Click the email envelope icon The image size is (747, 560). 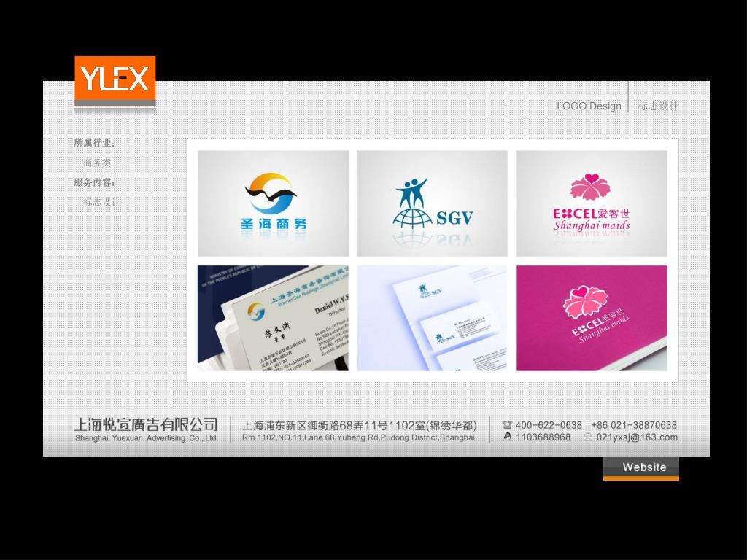point(589,437)
